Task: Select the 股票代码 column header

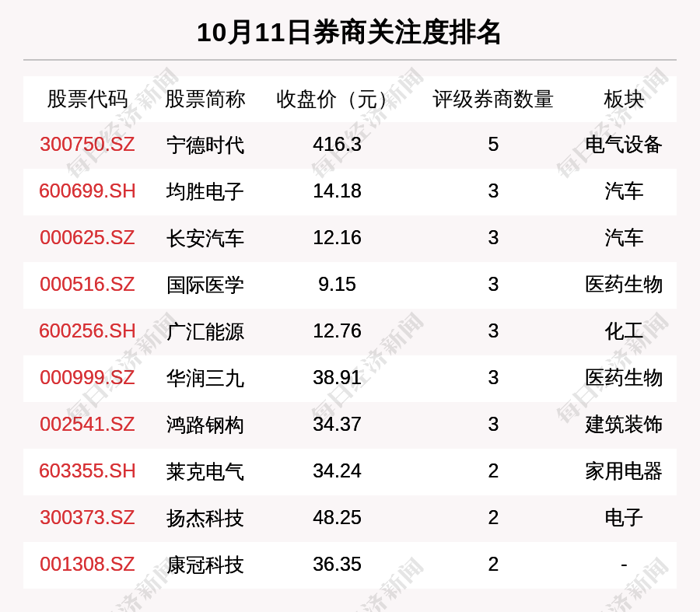Action: tap(87, 99)
